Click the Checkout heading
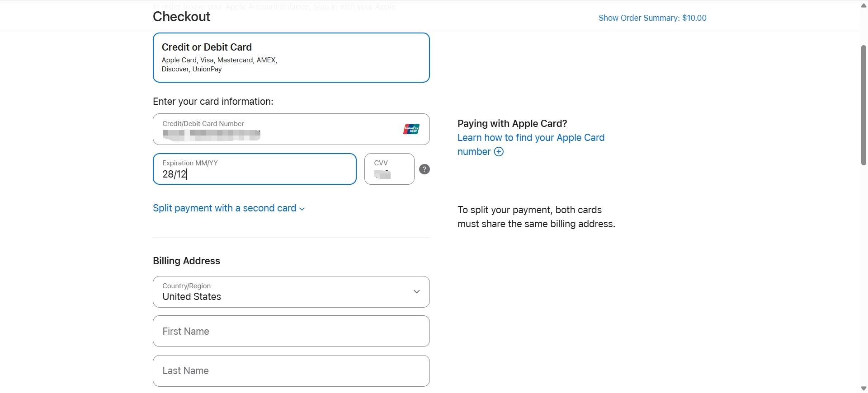This screenshot has height=393, width=868. coord(181,17)
